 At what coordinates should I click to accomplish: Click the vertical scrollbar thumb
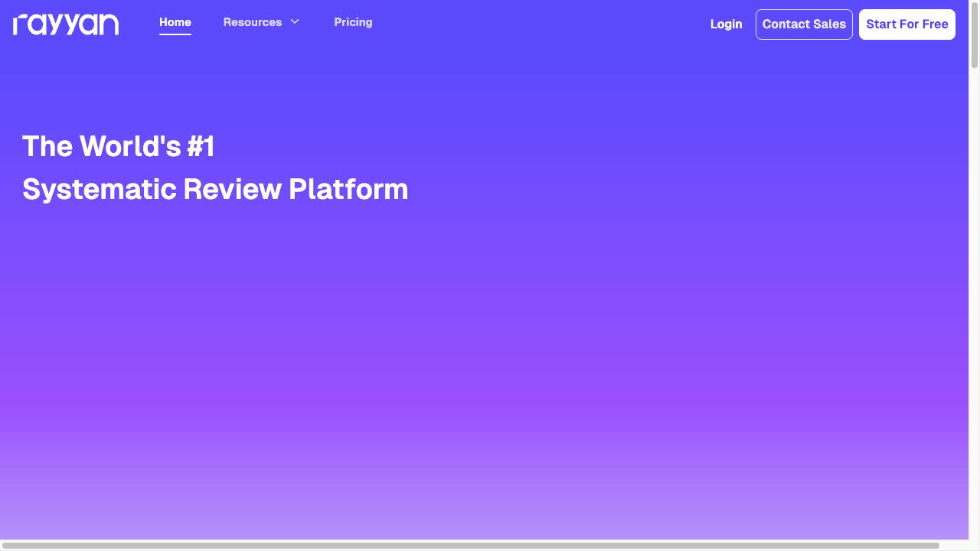pos(975,35)
